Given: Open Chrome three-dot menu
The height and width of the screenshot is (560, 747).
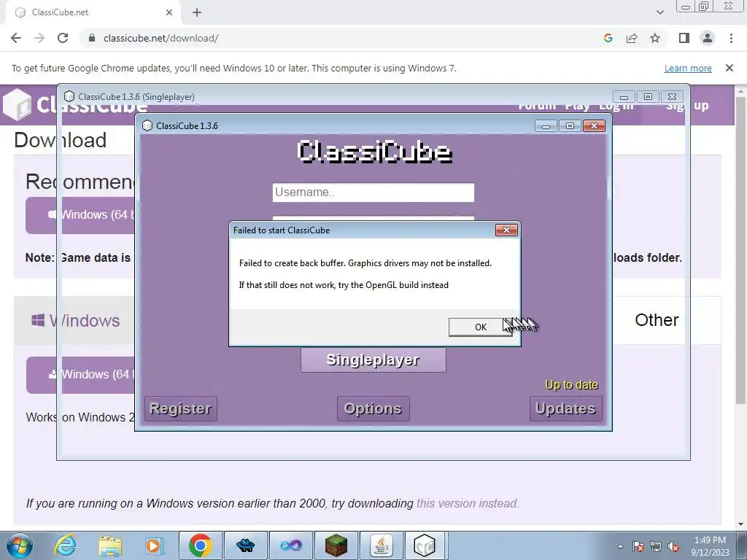Looking at the screenshot, I should [731, 38].
